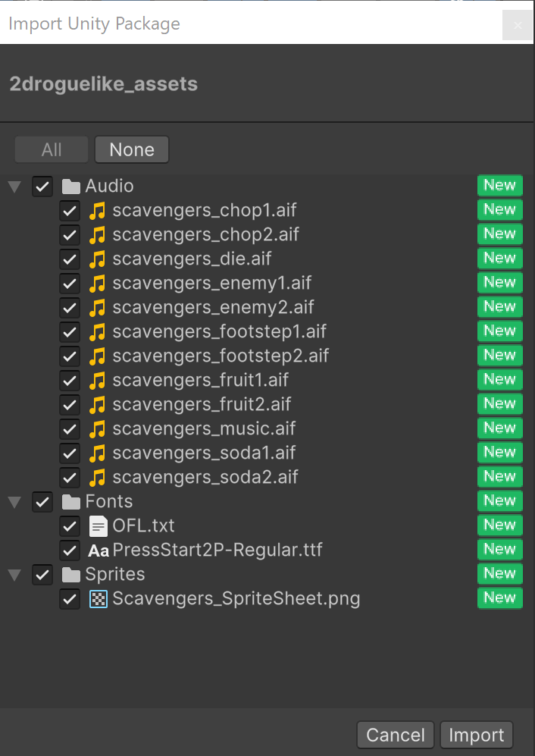Click the audio icon beside scavengers_die.aif
Image resolution: width=535 pixels, height=756 pixels.
[98, 259]
